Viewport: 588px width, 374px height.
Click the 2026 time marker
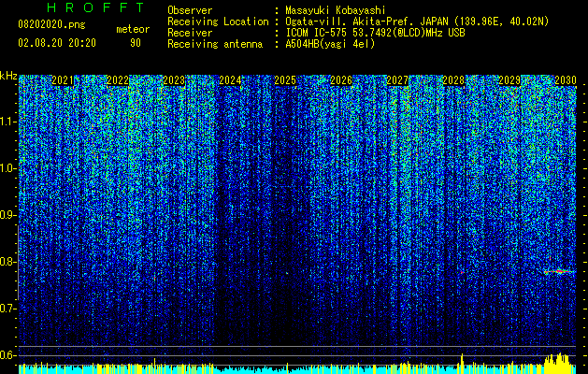(341, 80)
